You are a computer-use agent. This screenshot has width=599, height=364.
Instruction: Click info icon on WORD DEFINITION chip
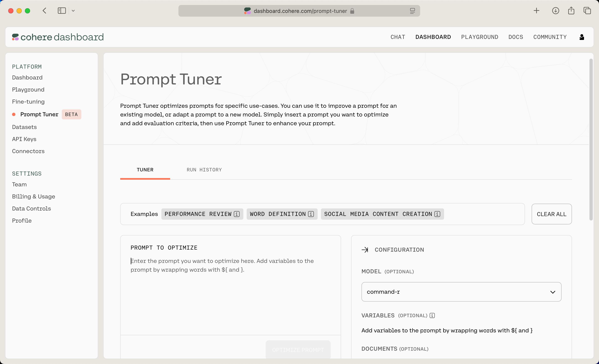pyautogui.click(x=311, y=214)
